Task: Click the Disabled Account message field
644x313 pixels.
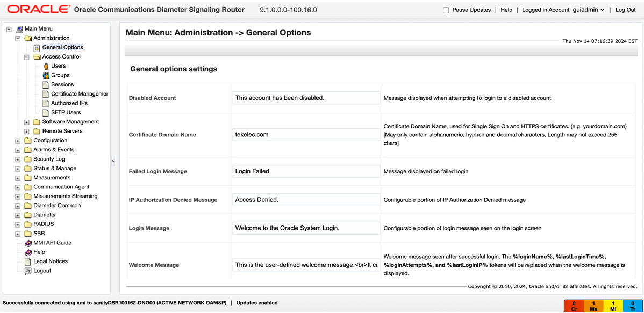Action: coord(306,98)
